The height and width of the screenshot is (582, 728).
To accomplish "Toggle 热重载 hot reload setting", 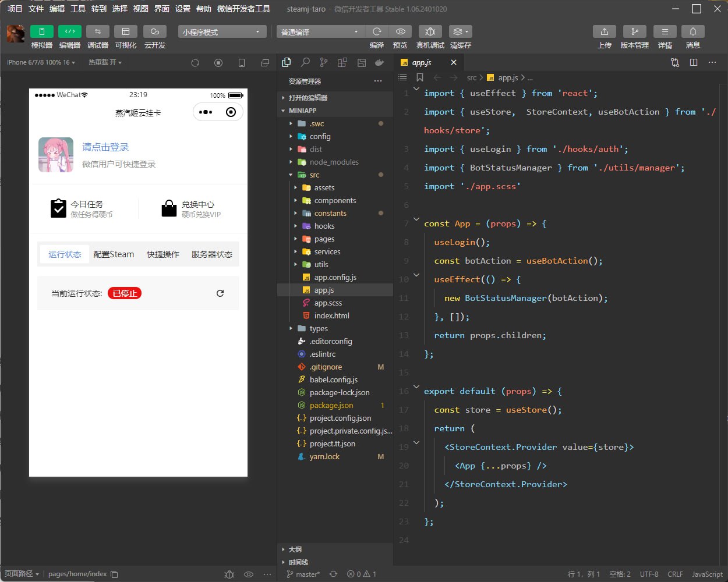I will pos(105,62).
